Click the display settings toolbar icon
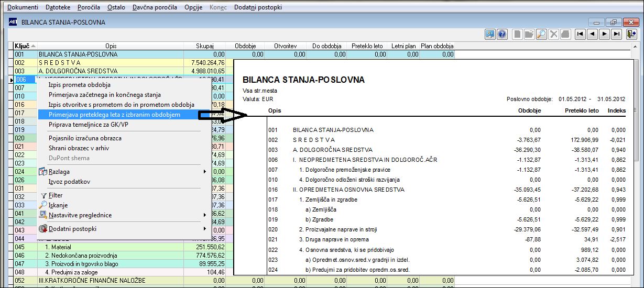Image resolution: width=644 pixels, height=288 pixels. [x=490, y=34]
